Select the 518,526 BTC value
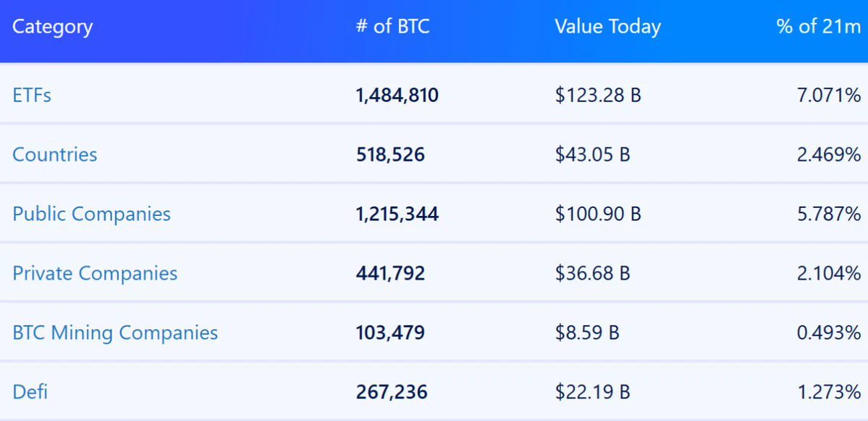This screenshot has height=421, width=868. pyautogui.click(x=390, y=155)
